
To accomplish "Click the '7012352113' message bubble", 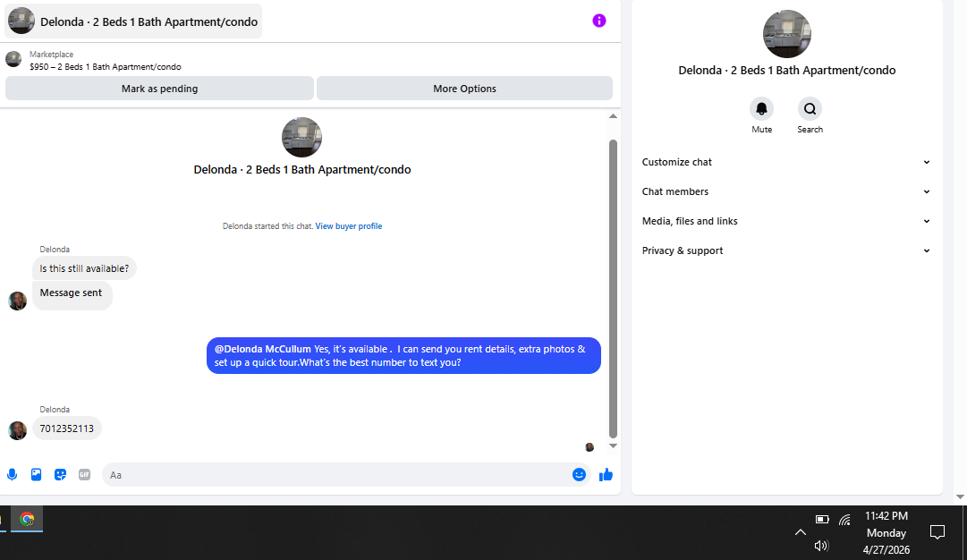I will point(66,428).
